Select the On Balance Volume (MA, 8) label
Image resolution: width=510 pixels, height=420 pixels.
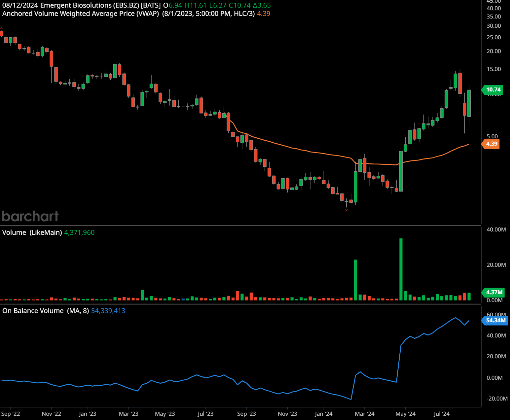tap(46, 311)
